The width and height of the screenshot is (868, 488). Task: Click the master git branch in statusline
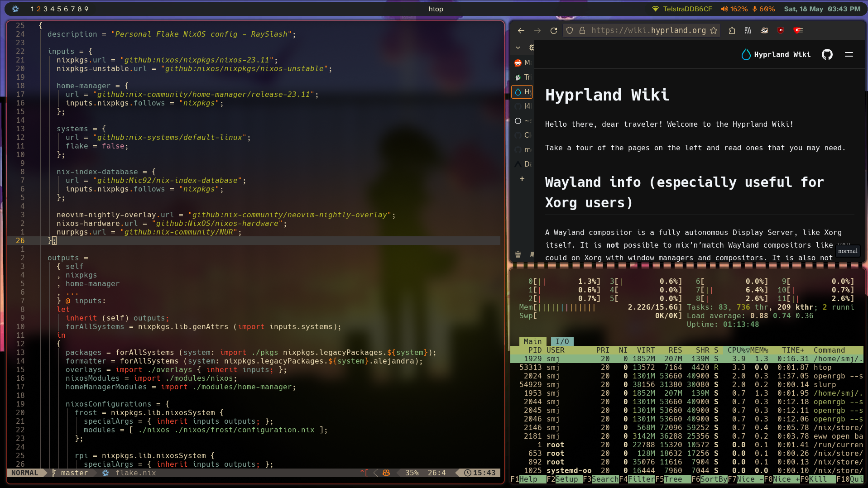coord(70,473)
